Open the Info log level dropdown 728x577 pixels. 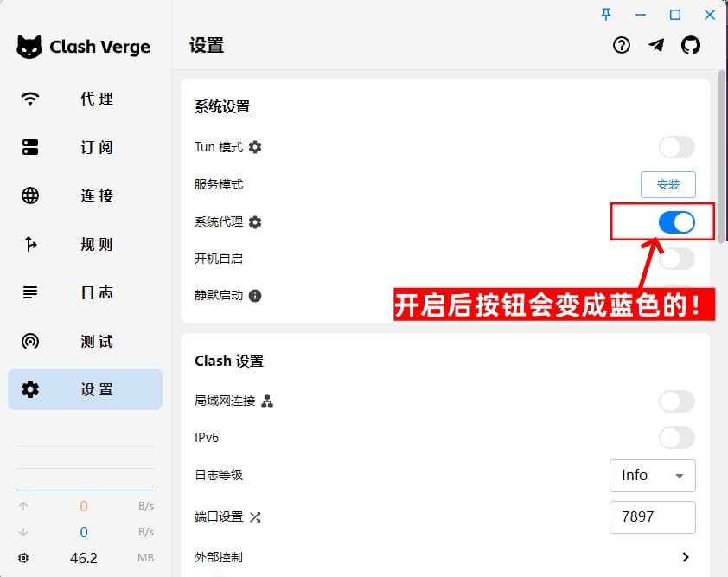(x=652, y=476)
